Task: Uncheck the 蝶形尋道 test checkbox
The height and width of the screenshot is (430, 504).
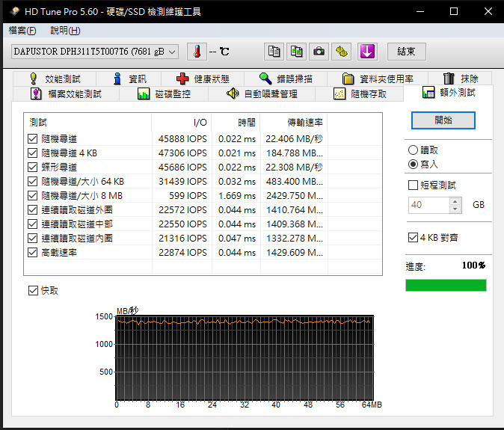Action: (x=32, y=167)
